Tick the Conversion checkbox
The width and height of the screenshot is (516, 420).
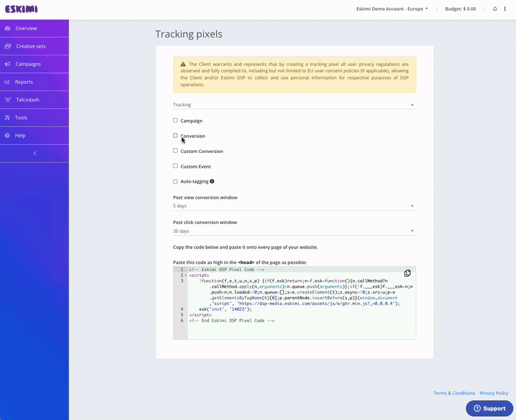click(x=175, y=135)
